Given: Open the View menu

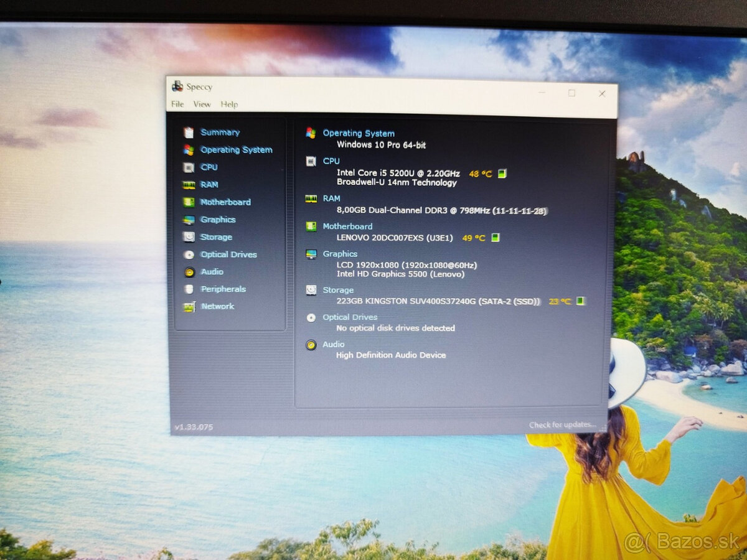Looking at the screenshot, I should tap(202, 104).
